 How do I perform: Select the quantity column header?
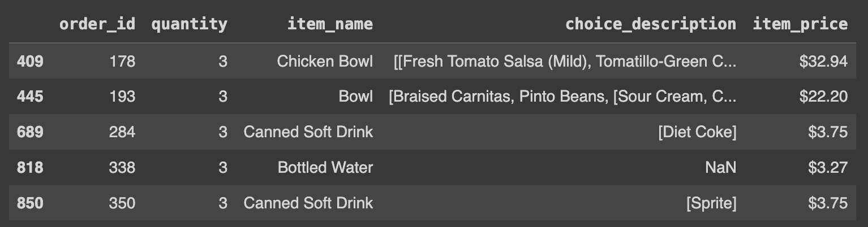tap(189, 24)
